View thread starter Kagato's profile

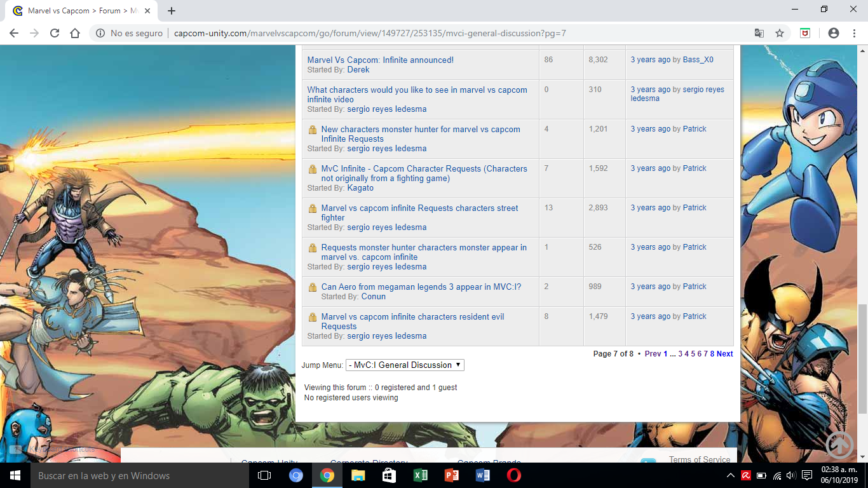click(360, 188)
